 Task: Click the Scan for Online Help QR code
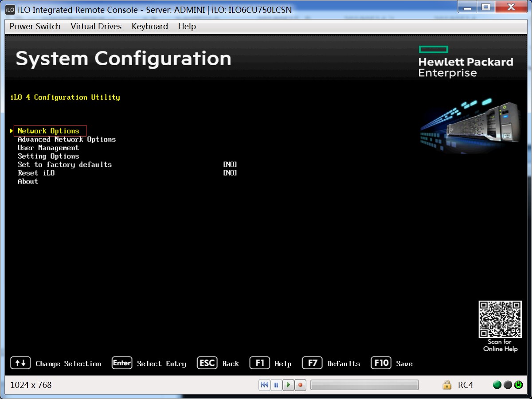coord(500,319)
